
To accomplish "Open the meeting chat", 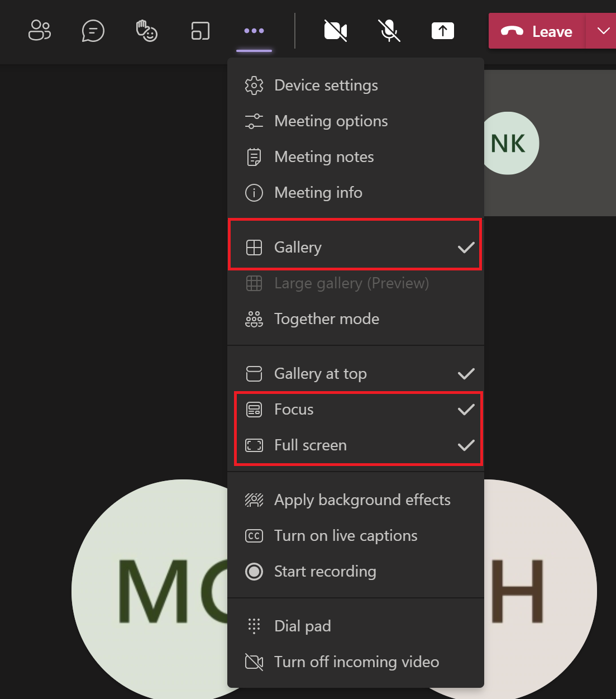I will [93, 31].
